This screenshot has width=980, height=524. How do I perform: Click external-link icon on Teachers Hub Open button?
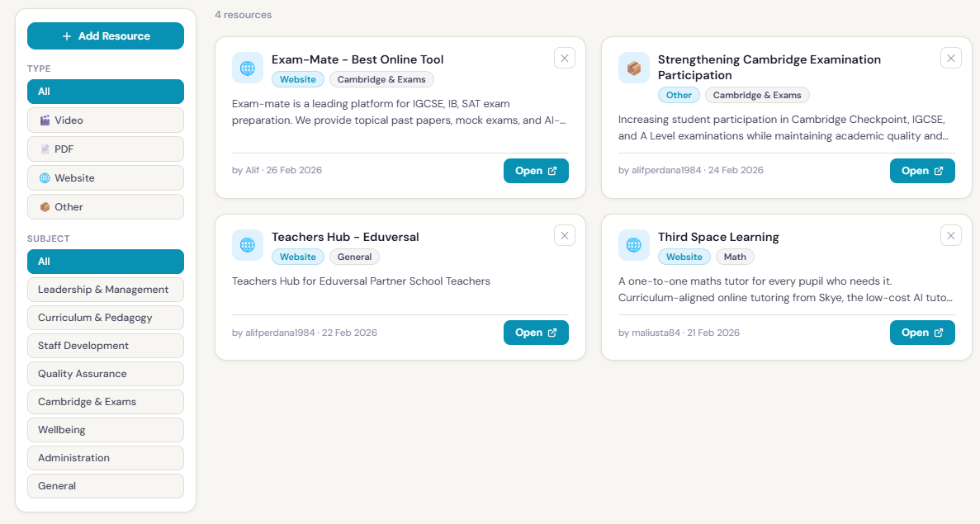[552, 333]
